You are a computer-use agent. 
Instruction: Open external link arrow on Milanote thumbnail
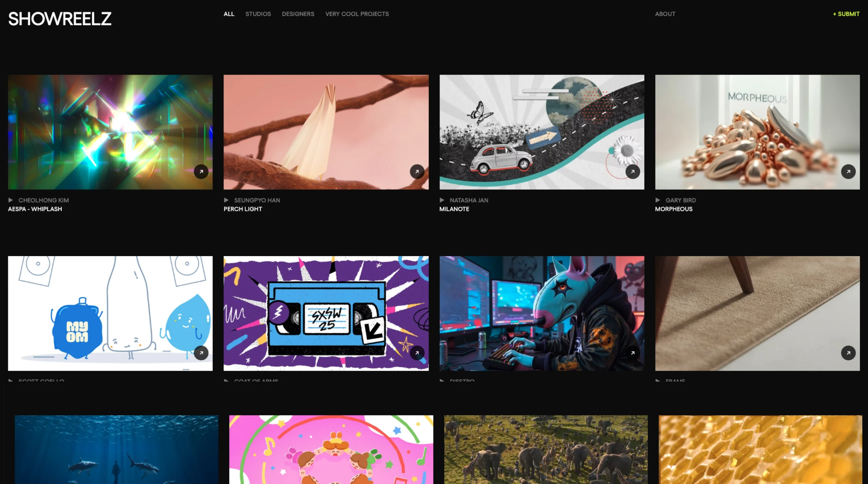[x=633, y=172]
